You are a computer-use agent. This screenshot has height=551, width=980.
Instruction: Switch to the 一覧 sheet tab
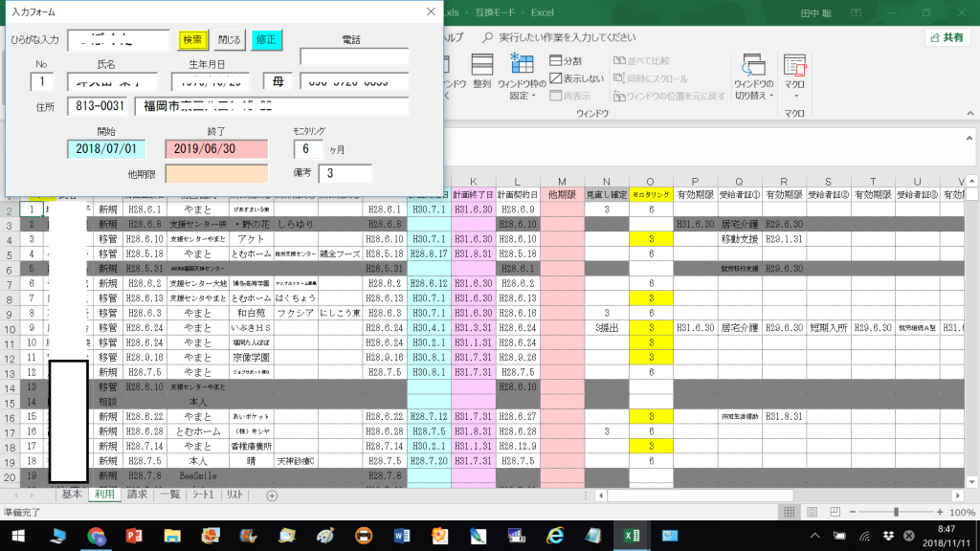pyautogui.click(x=170, y=495)
